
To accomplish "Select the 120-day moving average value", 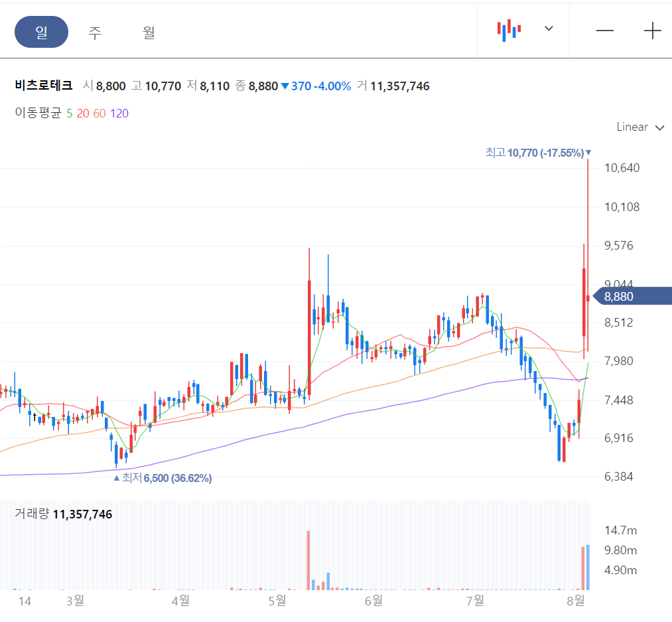I will [119, 114].
